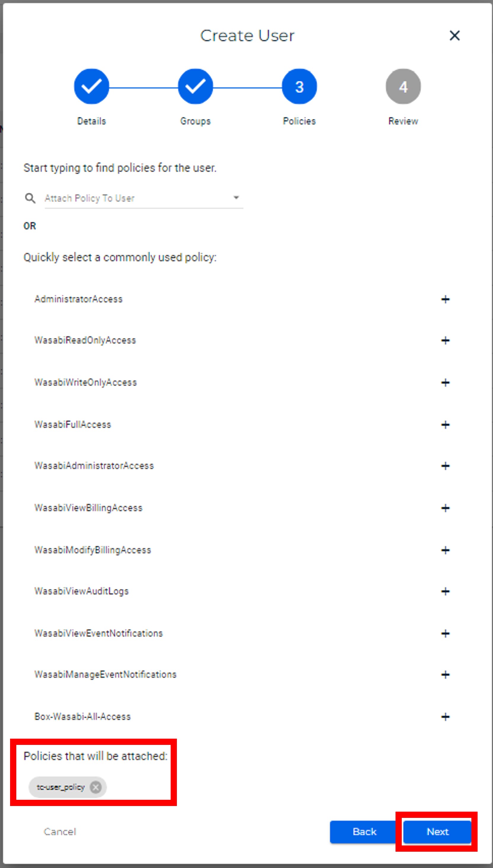
Task: Jump to the Review step 4 circle
Action: click(x=403, y=87)
